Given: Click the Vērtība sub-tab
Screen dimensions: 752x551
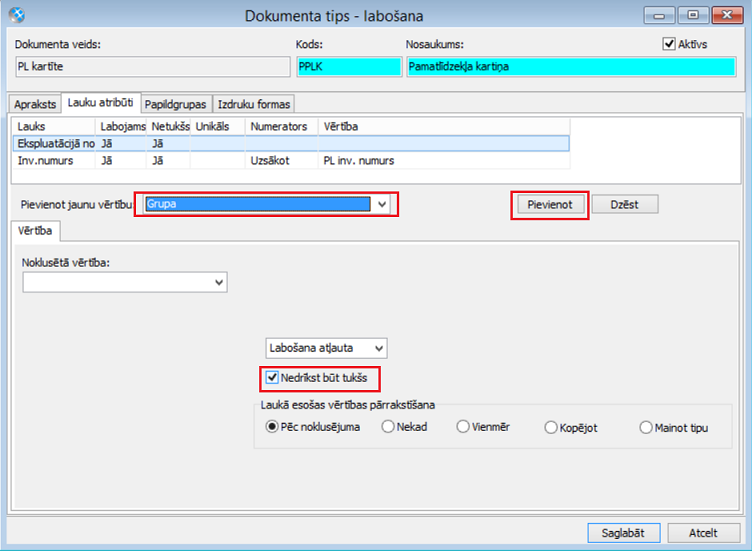Looking at the screenshot, I should (x=35, y=231).
